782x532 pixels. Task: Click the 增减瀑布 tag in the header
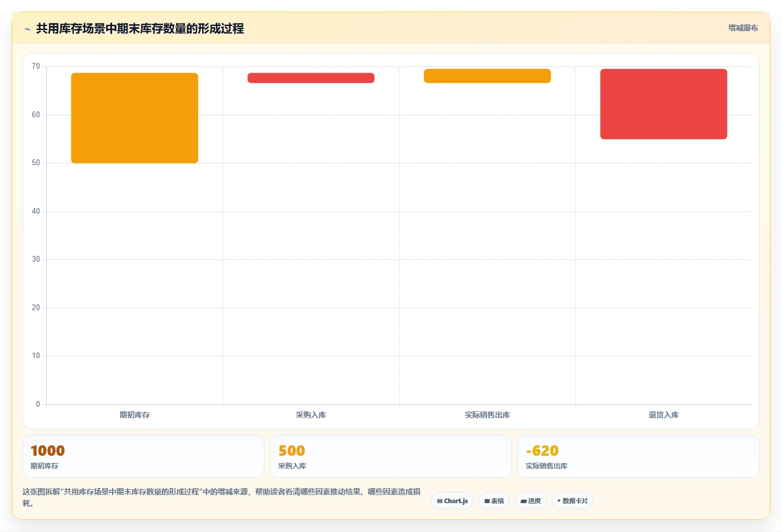coord(743,28)
